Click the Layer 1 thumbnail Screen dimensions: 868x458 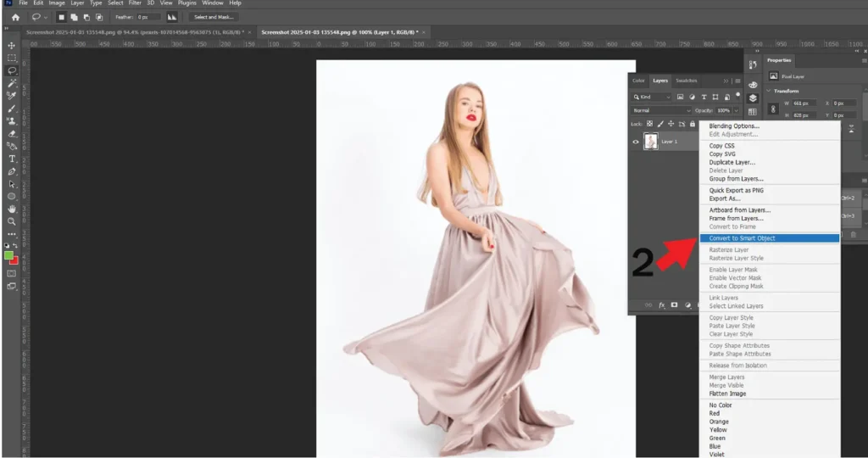651,142
